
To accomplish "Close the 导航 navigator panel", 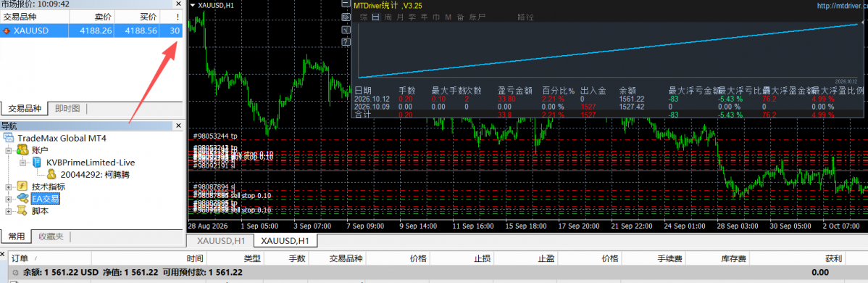I will click(178, 126).
